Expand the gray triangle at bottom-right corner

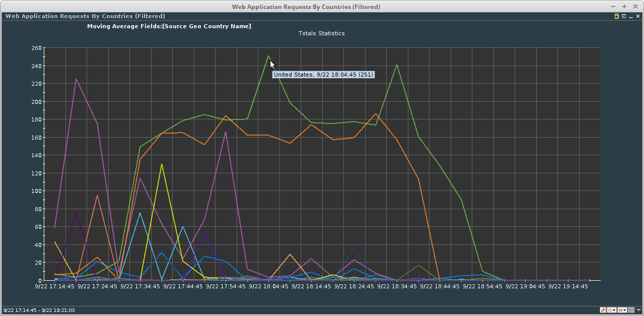click(638, 310)
